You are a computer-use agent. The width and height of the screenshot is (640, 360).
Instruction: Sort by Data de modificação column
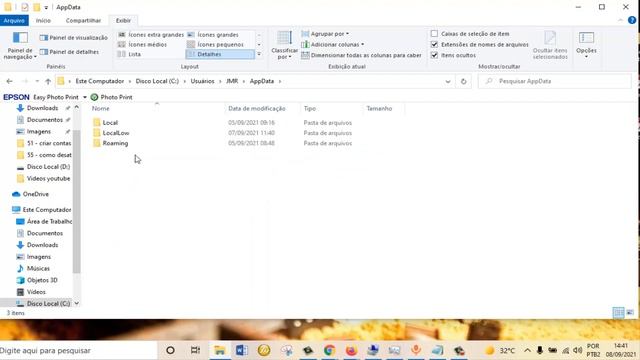click(x=257, y=109)
